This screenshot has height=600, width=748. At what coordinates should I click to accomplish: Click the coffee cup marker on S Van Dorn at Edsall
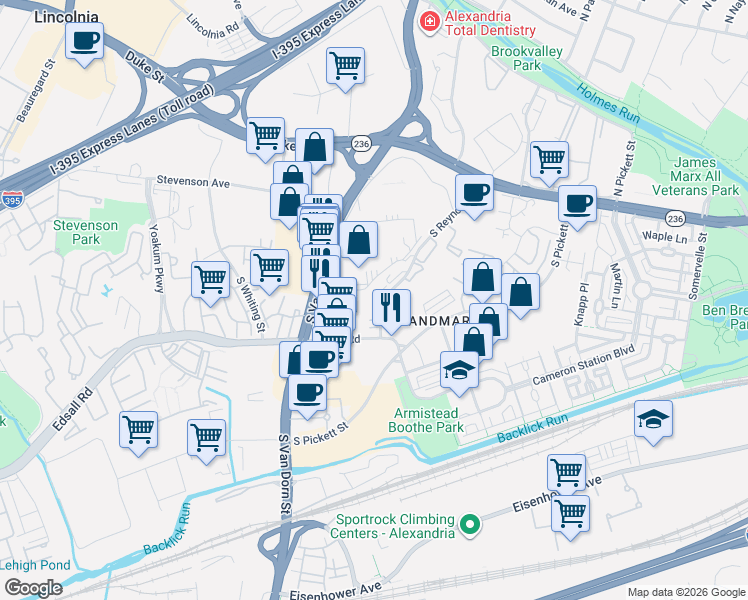[320, 360]
